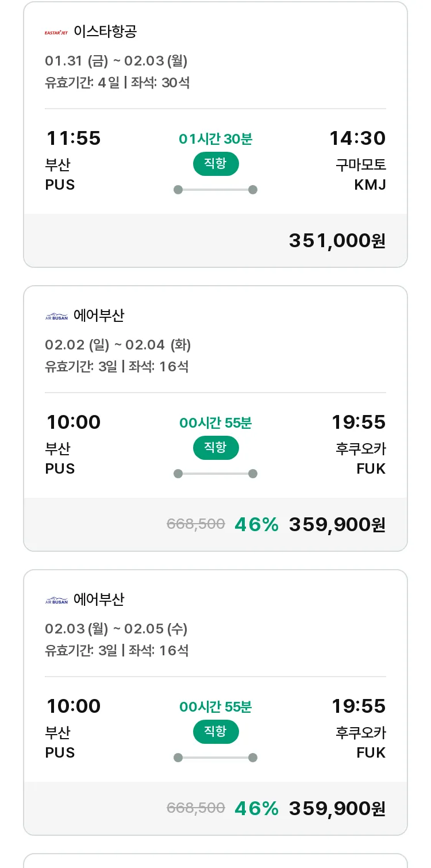The width and height of the screenshot is (431, 868).
Task: Click the Air Busan logo on 02.03 card
Action: (56, 600)
